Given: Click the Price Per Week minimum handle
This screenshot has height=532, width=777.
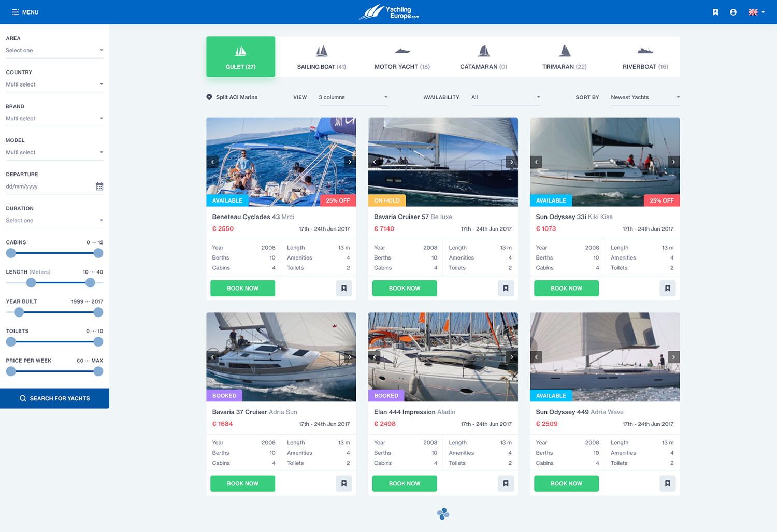Looking at the screenshot, I should tap(11, 371).
